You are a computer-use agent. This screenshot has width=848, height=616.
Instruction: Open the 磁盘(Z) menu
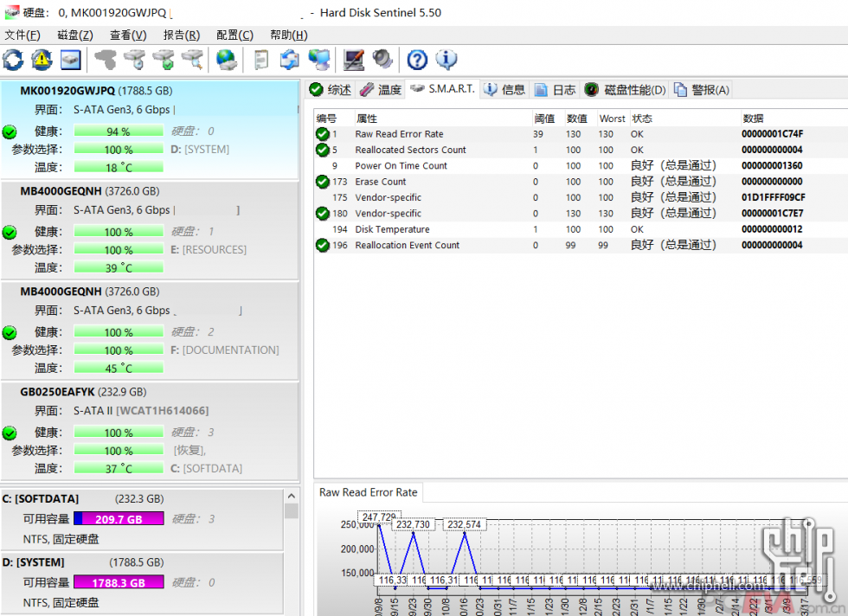click(75, 35)
